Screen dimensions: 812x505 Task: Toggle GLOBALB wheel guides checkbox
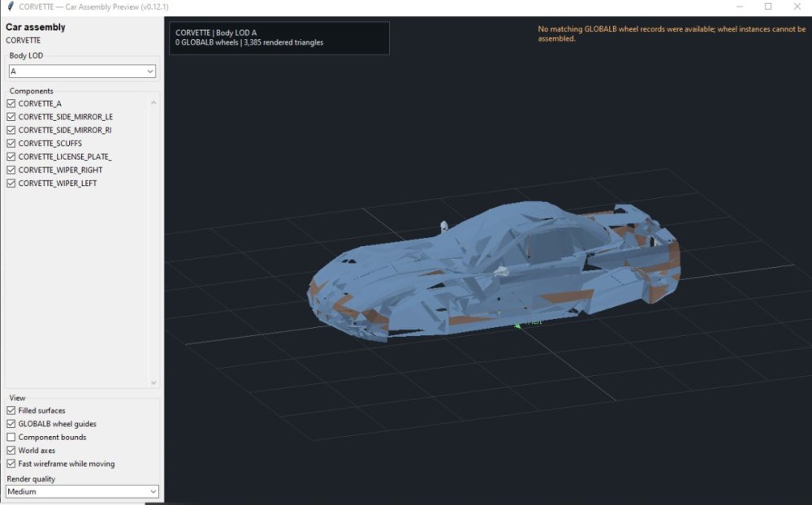click(11, 424)
